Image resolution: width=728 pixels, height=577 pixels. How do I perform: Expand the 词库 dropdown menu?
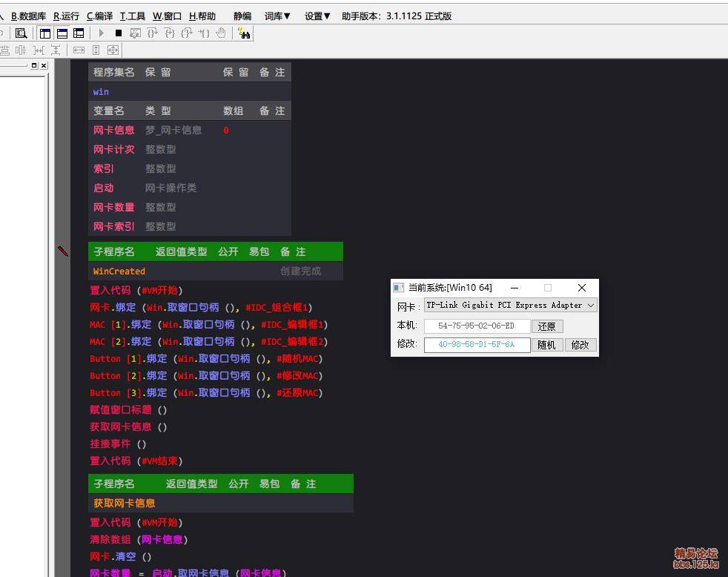point(277,16)
